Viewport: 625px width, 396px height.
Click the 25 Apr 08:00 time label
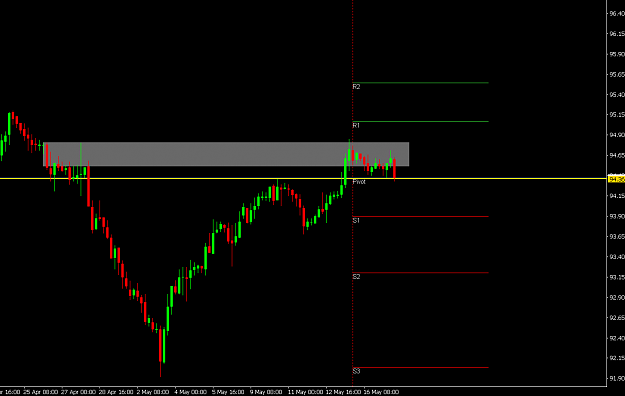[41, 392]
